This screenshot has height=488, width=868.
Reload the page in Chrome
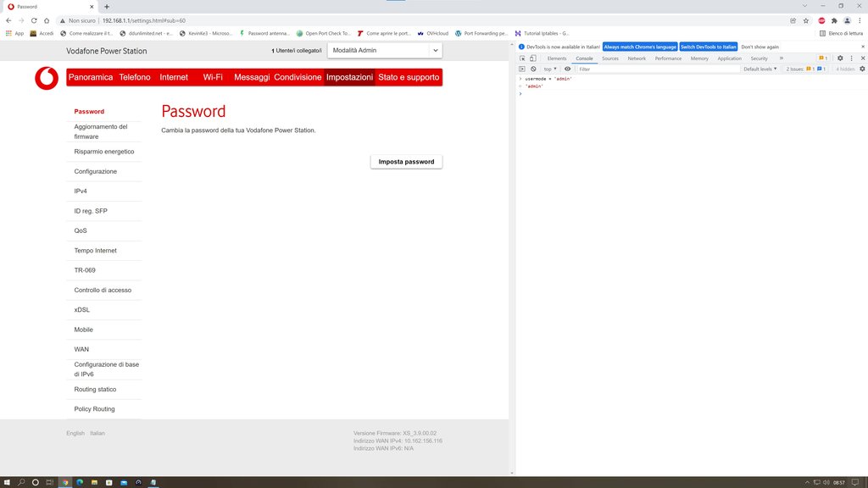[x=34, y=20]
